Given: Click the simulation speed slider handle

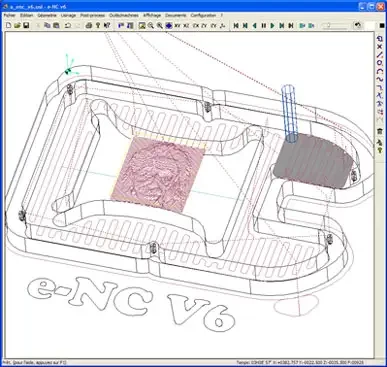Looking at the screenshot, I should point(329,25).
